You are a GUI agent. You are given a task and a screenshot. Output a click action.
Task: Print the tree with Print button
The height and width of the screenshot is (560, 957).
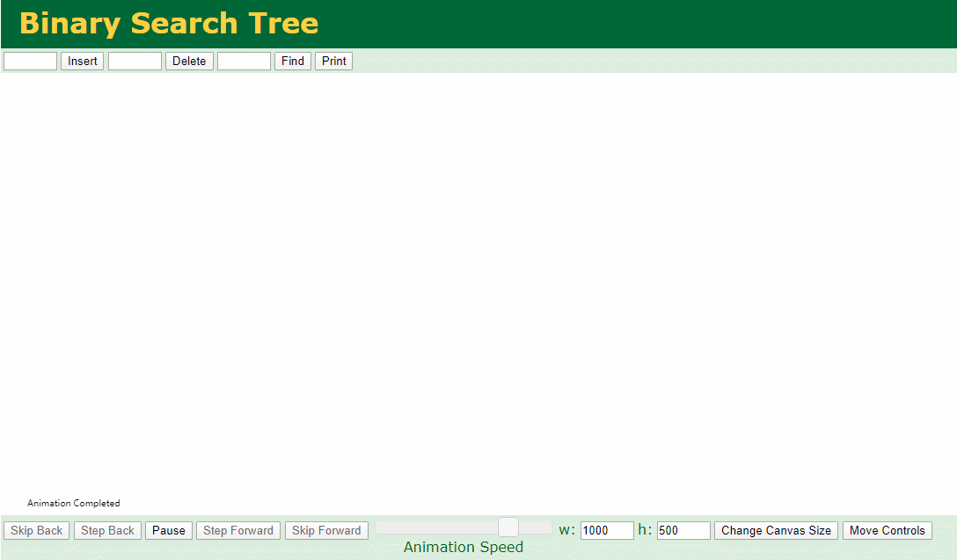pyautogui.click(x=334, y=61)
